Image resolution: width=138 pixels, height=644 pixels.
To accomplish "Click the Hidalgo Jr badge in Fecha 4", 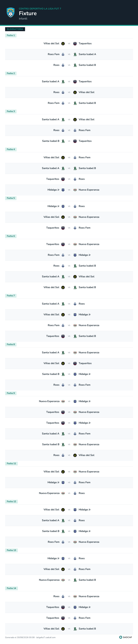I will tap(63, 190).
